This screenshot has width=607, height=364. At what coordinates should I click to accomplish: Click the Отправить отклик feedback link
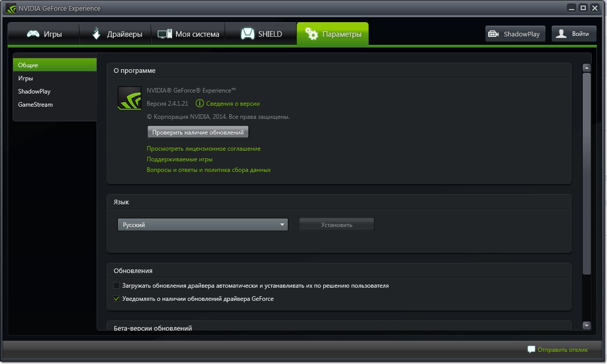(563, 350)
